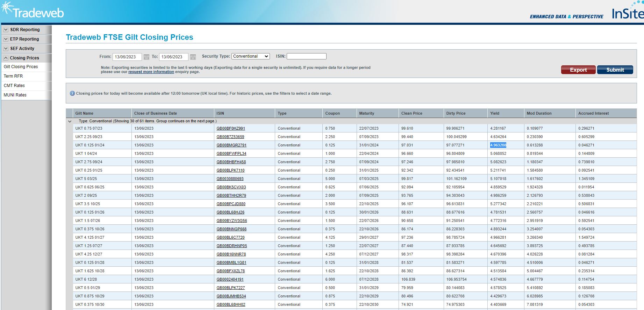
Task: Select the gilt name UKT 6 12/28
Action: pyautogui.click(x=86, y=279)
